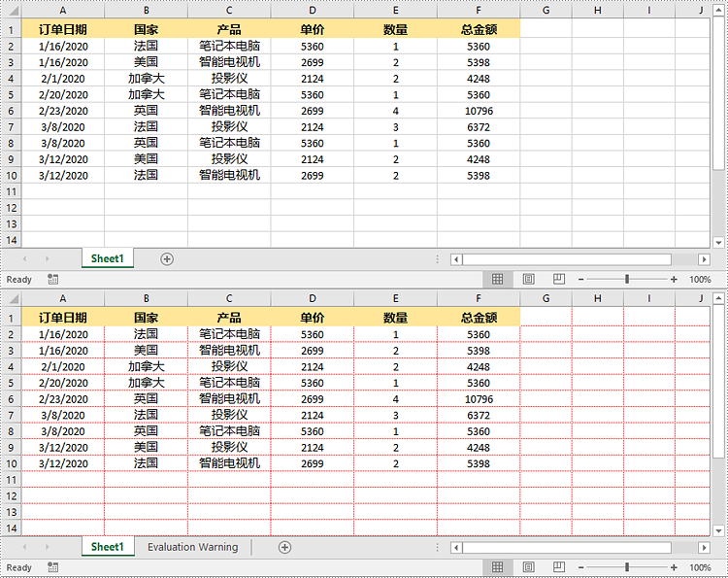Select 总金额 header cell in top workbook
This screenshot has height=578, width=728.
pyautogui.click(x=479, y=30)
